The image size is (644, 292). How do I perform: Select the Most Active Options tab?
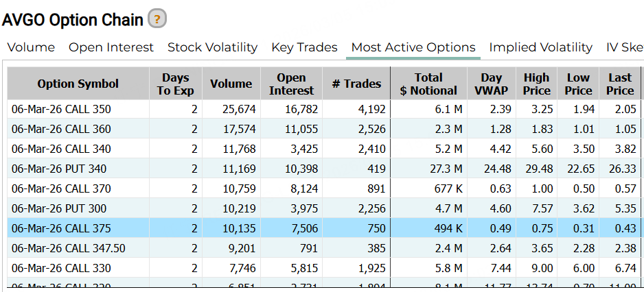413,47
